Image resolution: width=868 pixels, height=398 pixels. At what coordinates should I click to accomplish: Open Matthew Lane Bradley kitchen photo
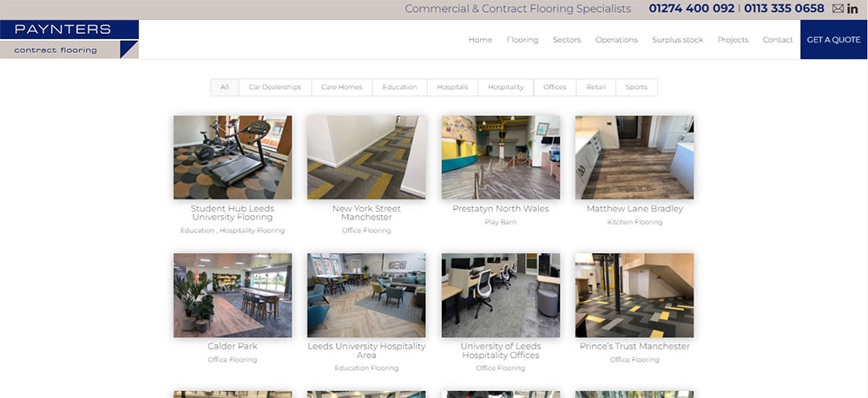pos(635,158)
